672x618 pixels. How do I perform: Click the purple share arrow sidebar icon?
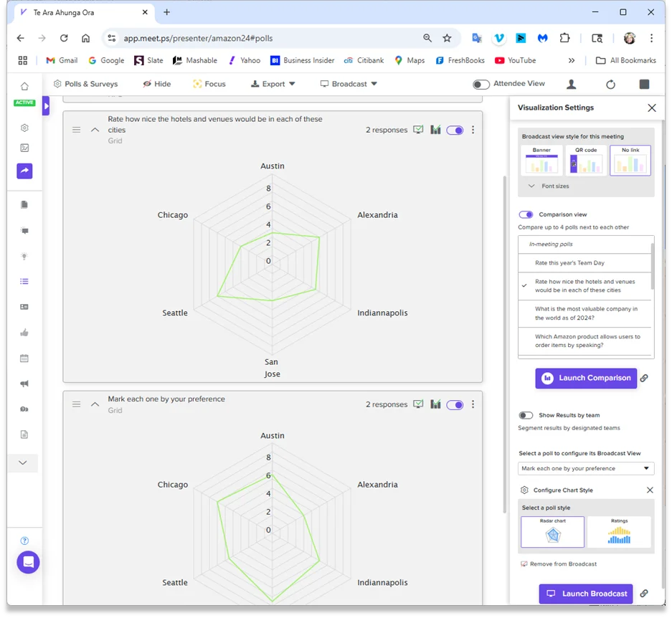click(x=24, y=171)
